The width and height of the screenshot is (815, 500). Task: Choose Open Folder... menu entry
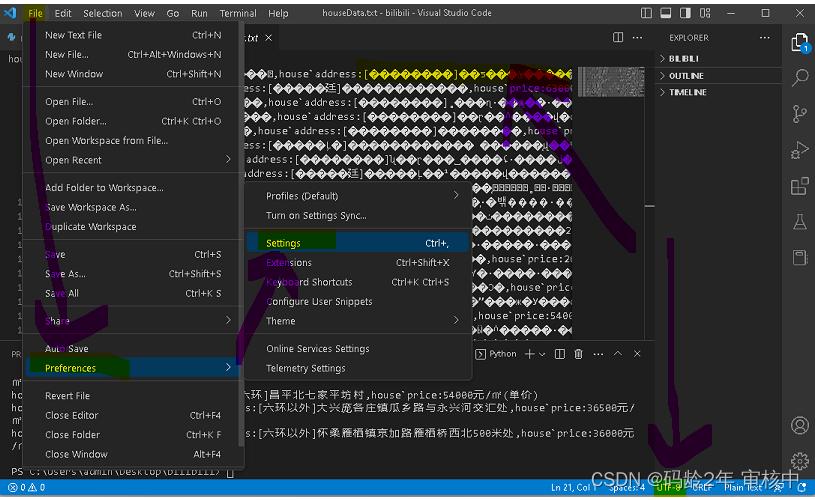(132, 121)
